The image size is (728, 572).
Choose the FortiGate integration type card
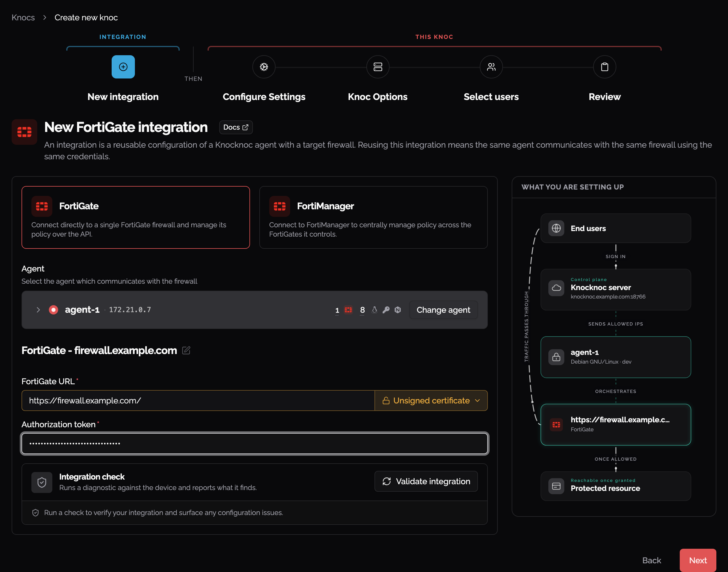tap(136, 217)
